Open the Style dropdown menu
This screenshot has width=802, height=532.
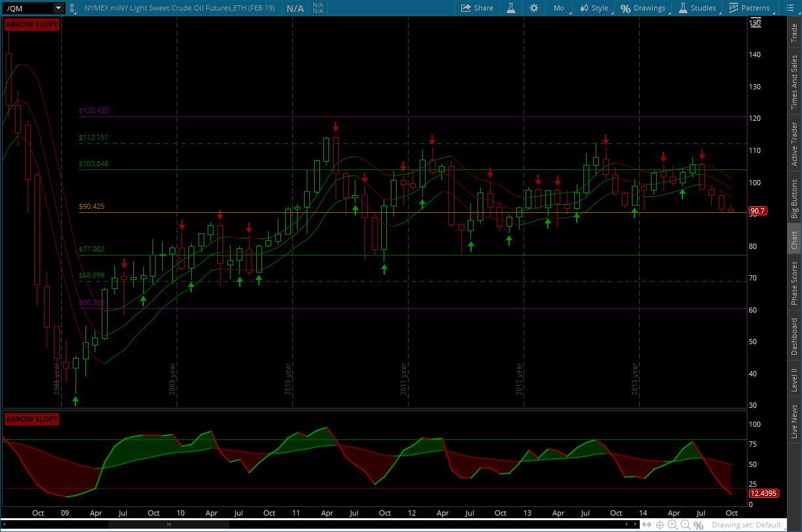point(593,8)
